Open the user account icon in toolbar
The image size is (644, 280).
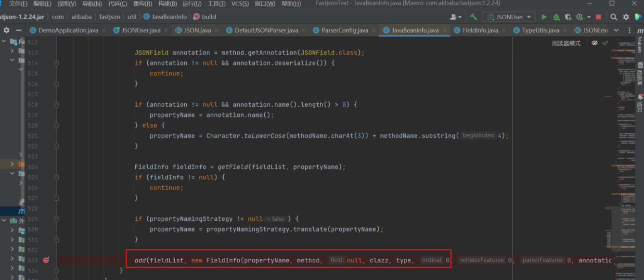[453, 17]
